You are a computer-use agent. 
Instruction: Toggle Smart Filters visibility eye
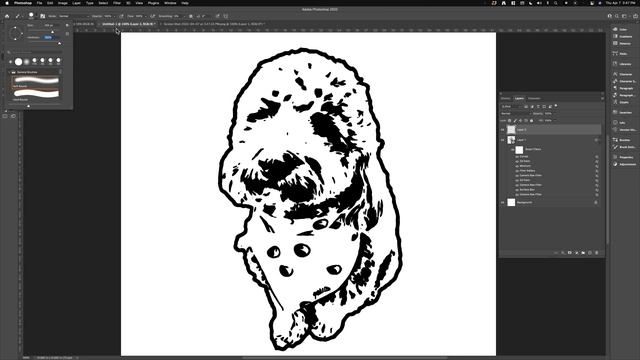[512, 149]
